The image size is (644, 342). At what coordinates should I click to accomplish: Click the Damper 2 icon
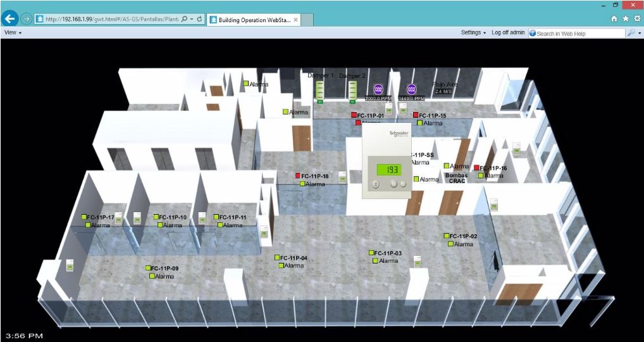tap(352, 91)
